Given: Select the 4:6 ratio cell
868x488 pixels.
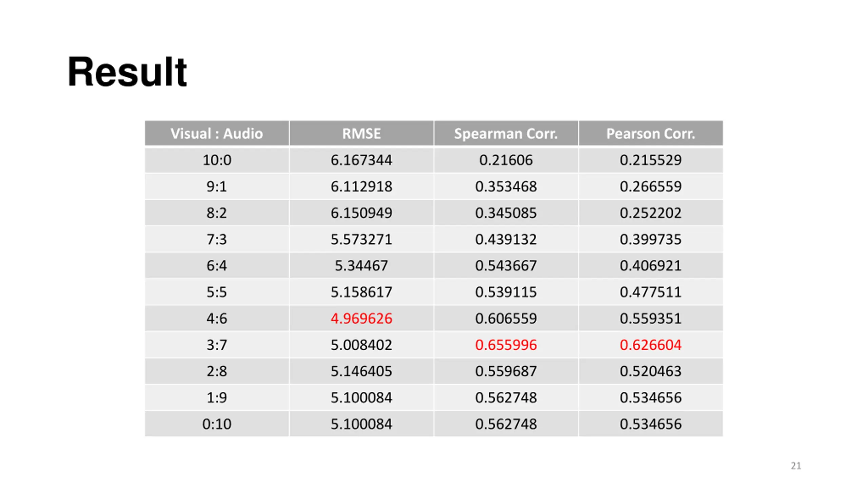Looking at the screenshot, I should click(x=217, y=318).
